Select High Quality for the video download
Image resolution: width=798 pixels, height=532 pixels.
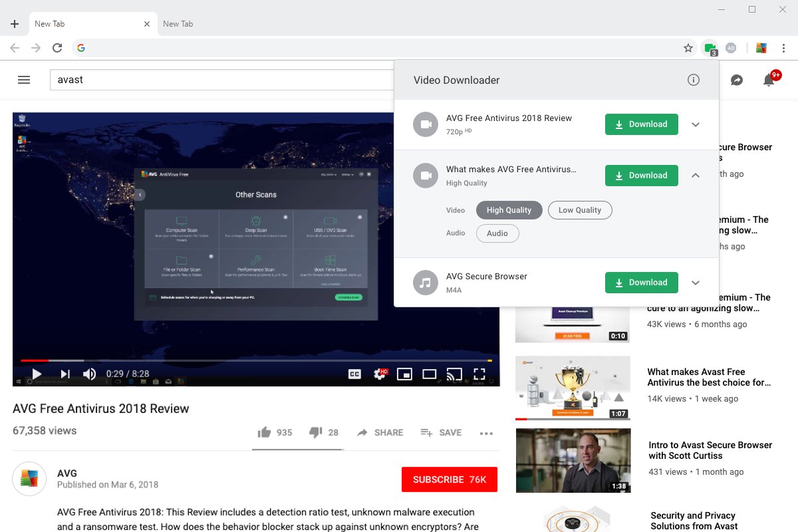pyautogui.click(x=509, y=209)
